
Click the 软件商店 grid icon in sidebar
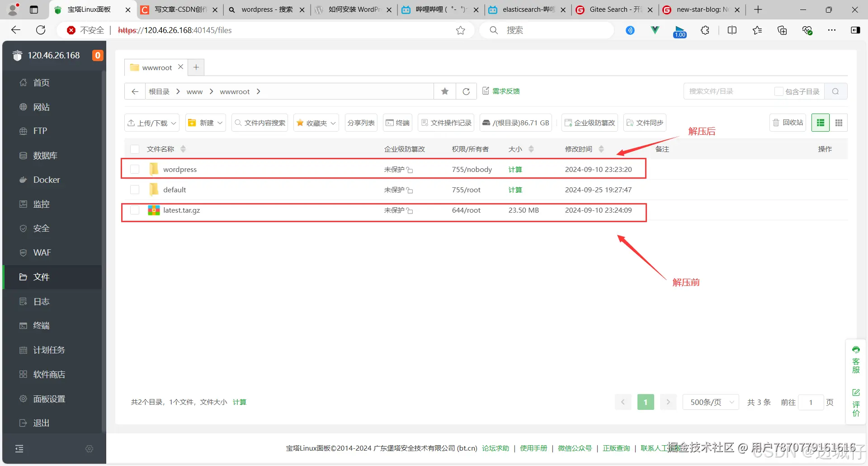tap(23, 374)
